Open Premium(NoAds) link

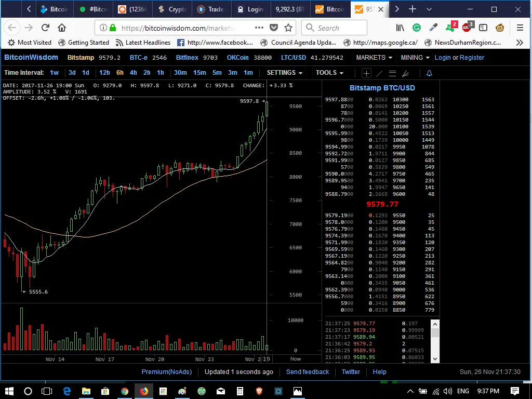point(167,372)
